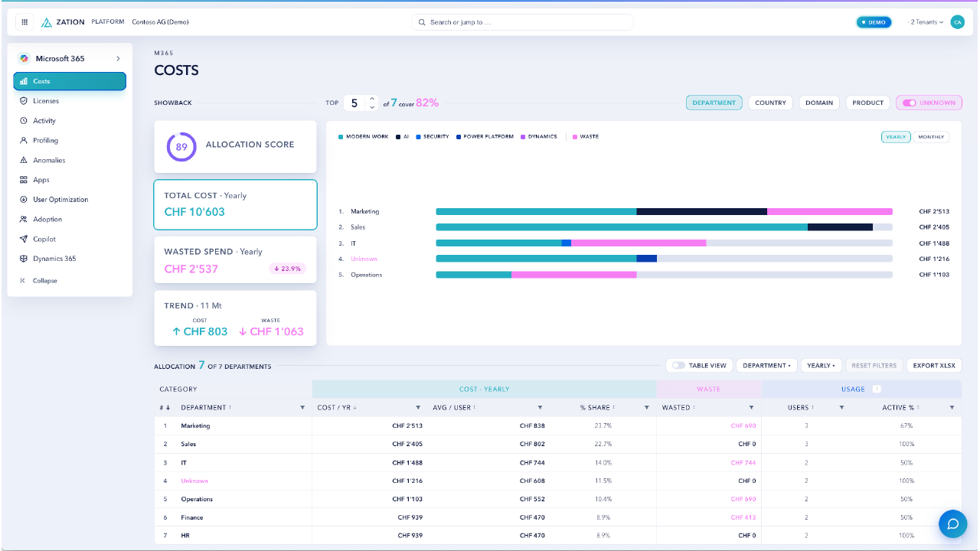Open the Activity sidebar item
This screenshot has height=551, width=980.
click(x=70, y=121)
